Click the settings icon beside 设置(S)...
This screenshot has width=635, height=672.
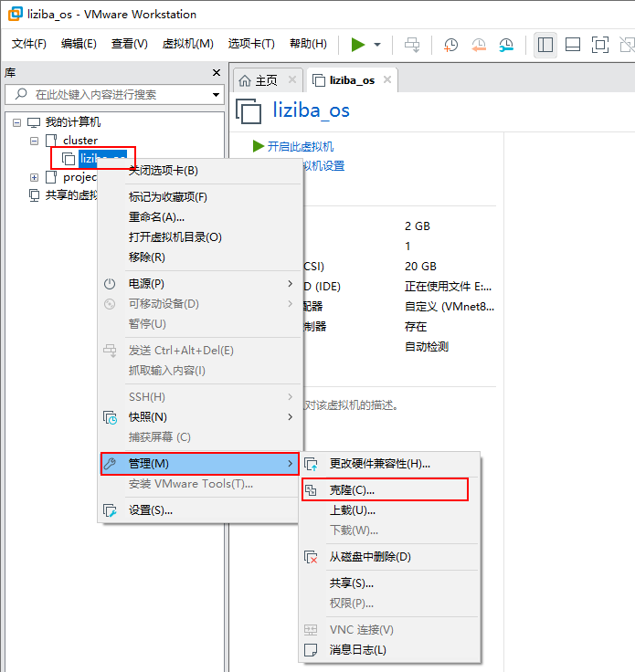pos(110,510)
